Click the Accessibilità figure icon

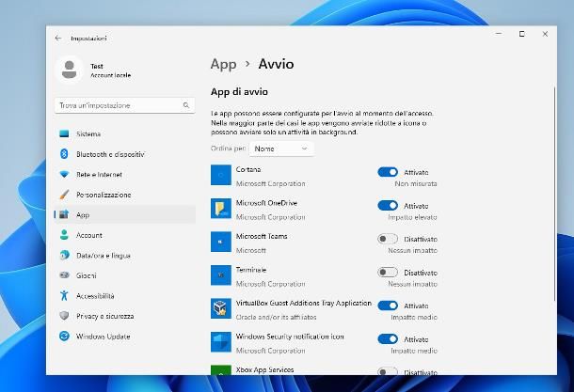pyautogui.click(x=64, y=295)
